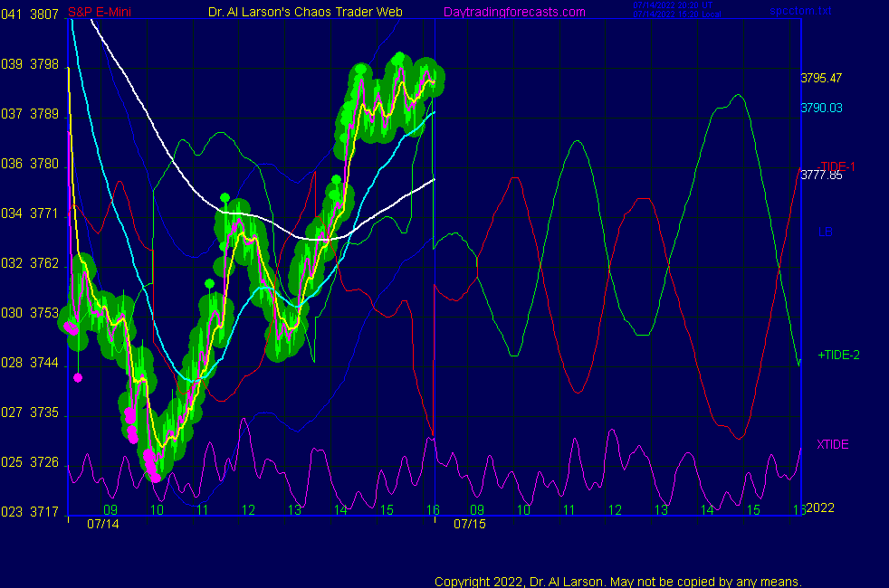The height and width of the screenshot is (588, 889).
Task: Click the blue LB legend label
Action: coord(826,232)
